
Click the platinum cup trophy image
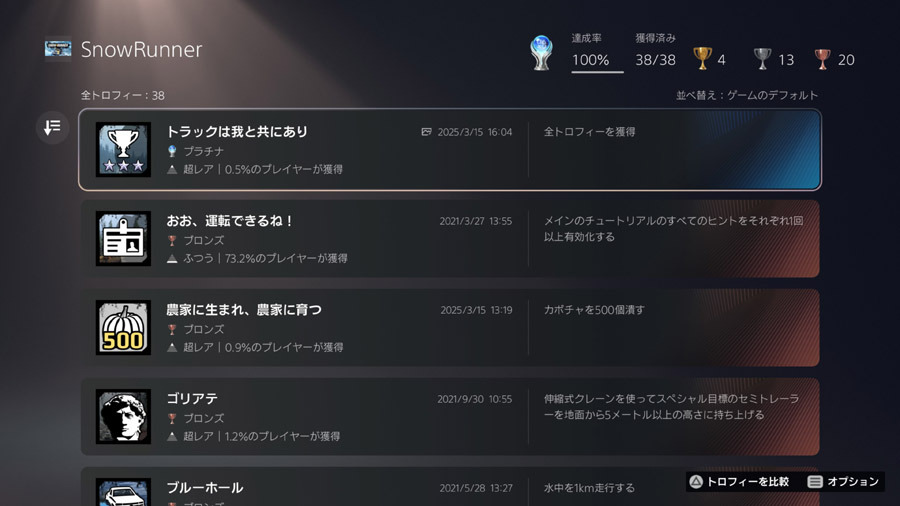point(123,149)
